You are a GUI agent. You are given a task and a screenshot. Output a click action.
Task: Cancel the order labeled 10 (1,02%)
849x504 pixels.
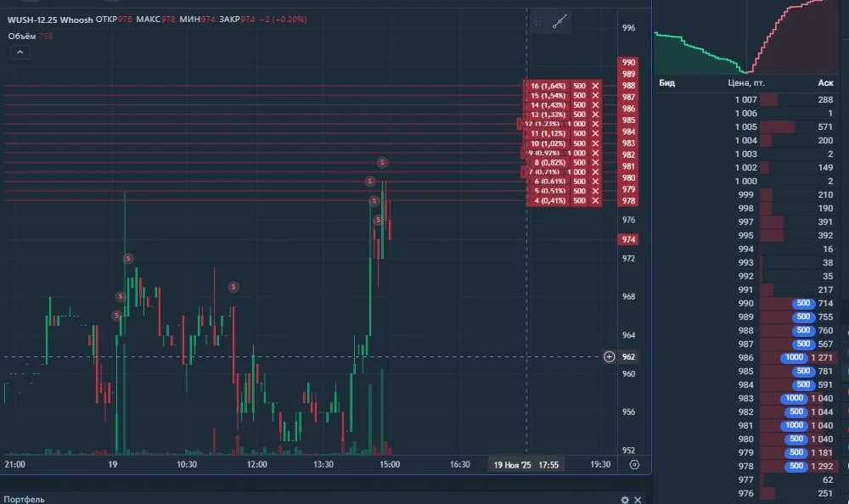595,143
